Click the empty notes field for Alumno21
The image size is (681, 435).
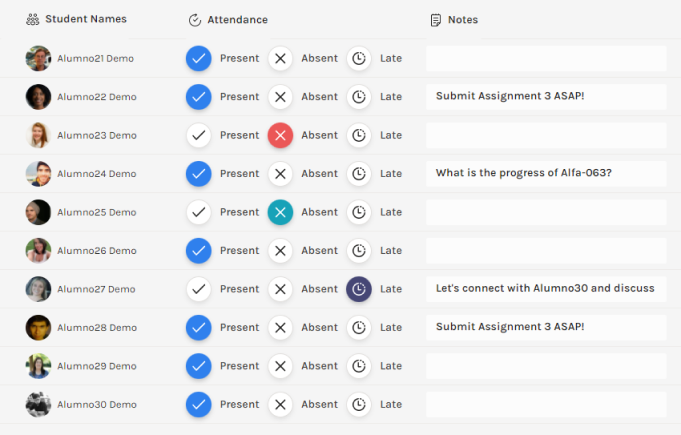546,58
